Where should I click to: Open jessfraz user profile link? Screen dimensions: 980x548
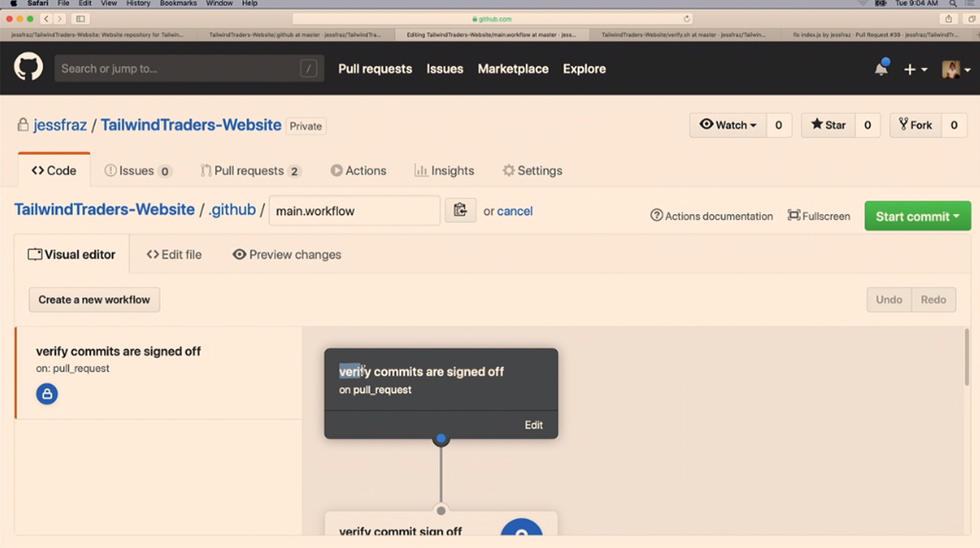pyautogui.click(x=60, y=125)
